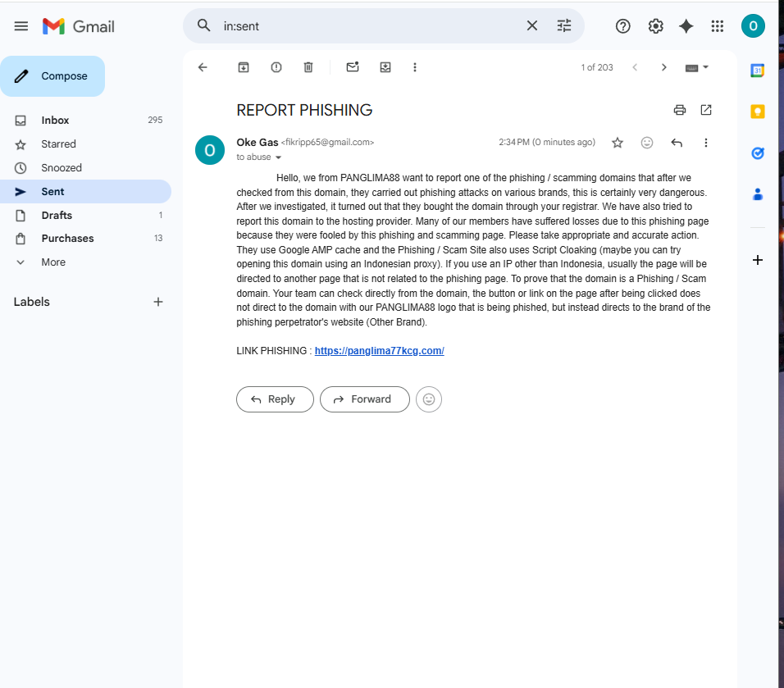The height and width of the screenshot is (688, 784).
Task: Print the email with the printer icon
Action: pos(680,110)
